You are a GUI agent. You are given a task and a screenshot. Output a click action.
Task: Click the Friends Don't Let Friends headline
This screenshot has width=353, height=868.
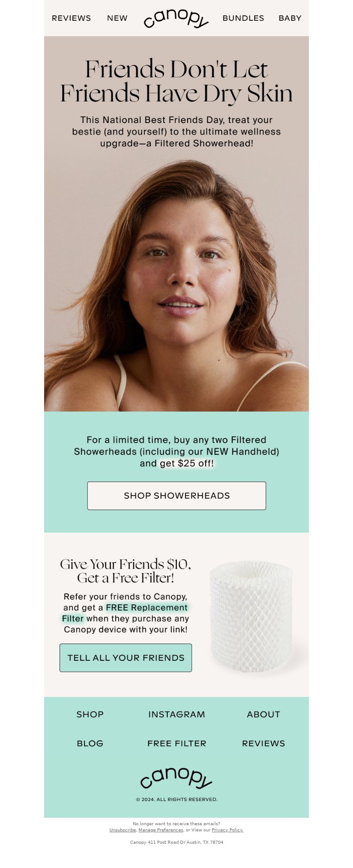point(176,81)
